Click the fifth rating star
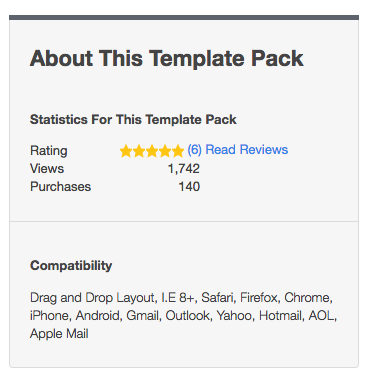Screen dimensions: 376x379 [178, 151]
